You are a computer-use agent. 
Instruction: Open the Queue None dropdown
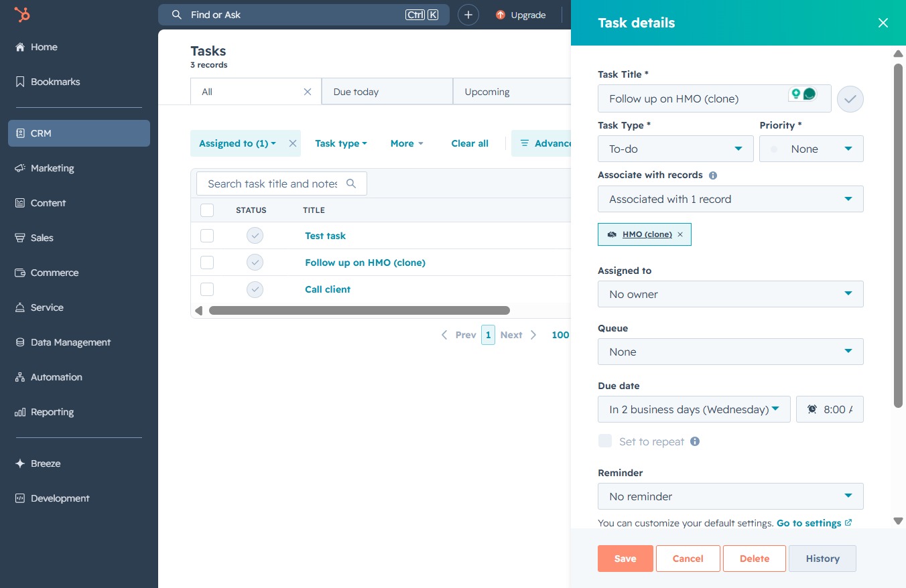click(x=730, y=352)
